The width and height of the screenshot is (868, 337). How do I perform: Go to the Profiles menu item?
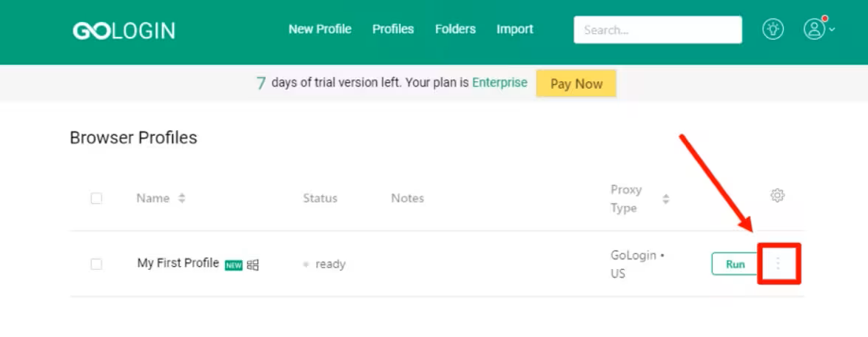click(393, 30)
